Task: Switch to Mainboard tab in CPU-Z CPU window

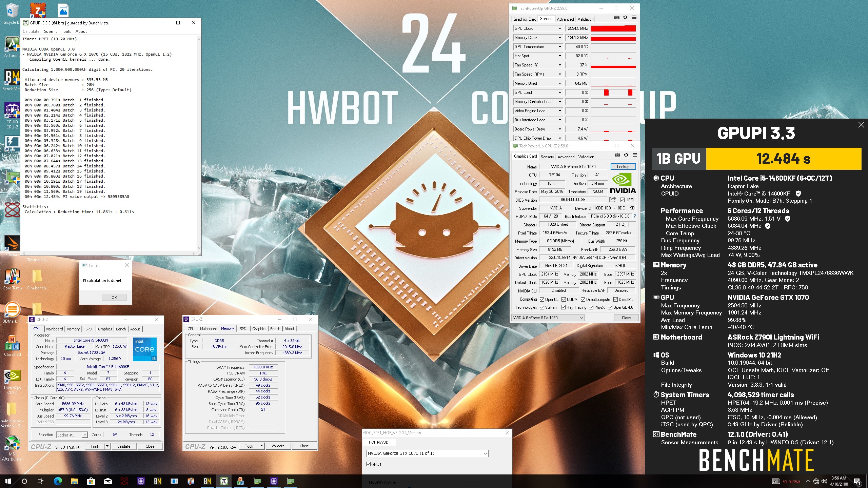Action: coord(54,329)
